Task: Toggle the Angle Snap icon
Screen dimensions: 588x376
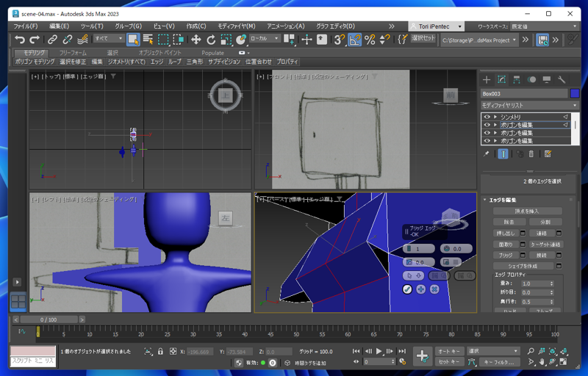Action: tap(354, 40)
